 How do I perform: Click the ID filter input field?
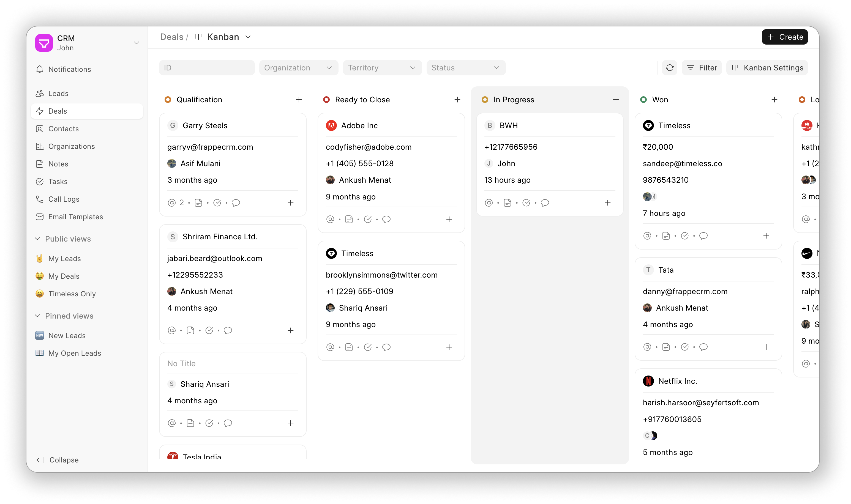click(x=206, y=68)
